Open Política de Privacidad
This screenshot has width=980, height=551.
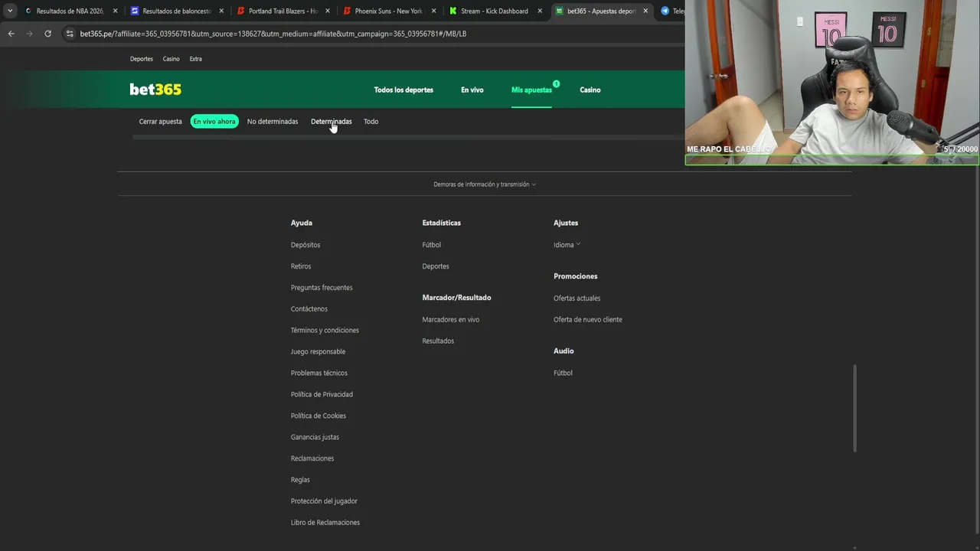[x=322, y=395]
